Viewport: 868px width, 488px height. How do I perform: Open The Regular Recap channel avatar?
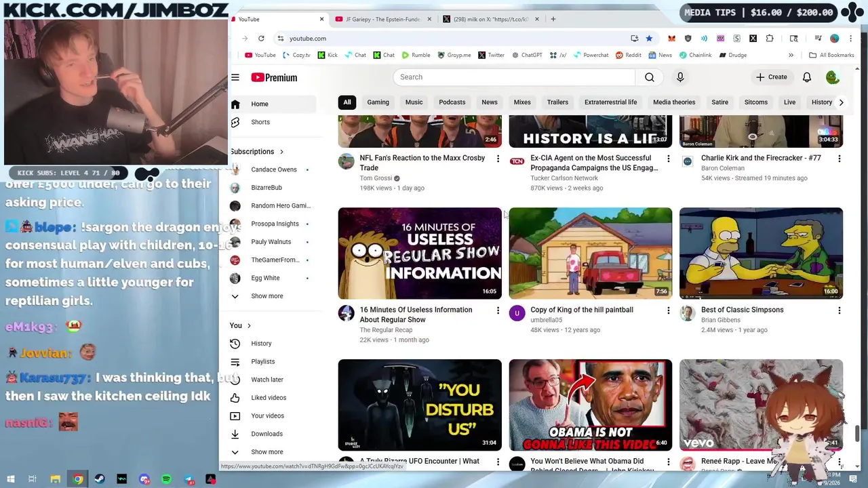coord(347,313)
